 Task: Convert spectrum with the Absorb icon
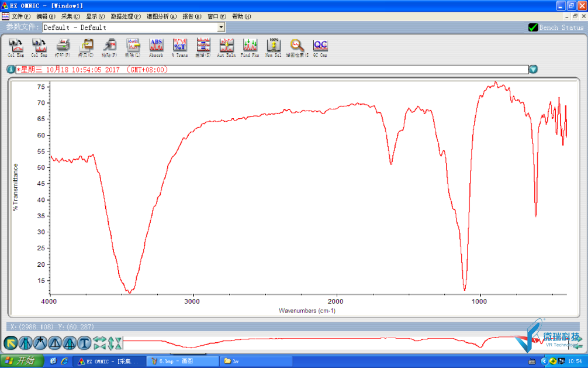(156, 47)
